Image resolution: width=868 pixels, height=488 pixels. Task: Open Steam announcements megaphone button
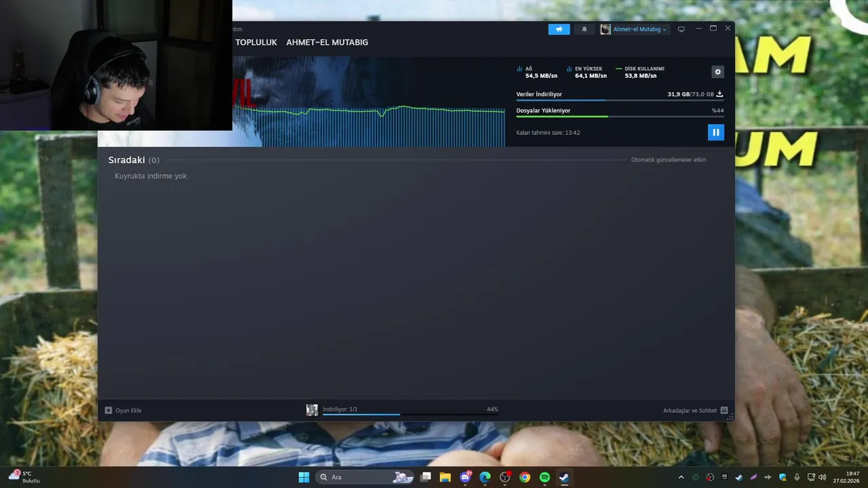coord(559,29)
